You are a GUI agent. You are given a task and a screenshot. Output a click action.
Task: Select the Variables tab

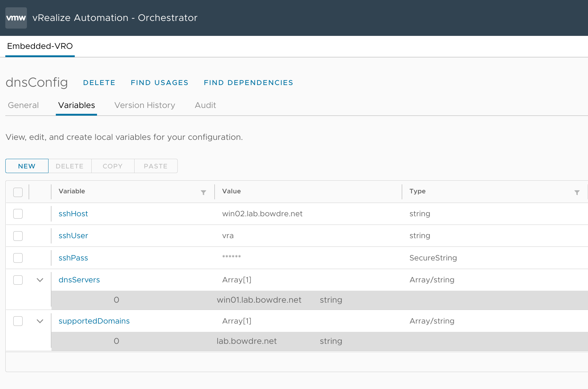tap(76, 105)
